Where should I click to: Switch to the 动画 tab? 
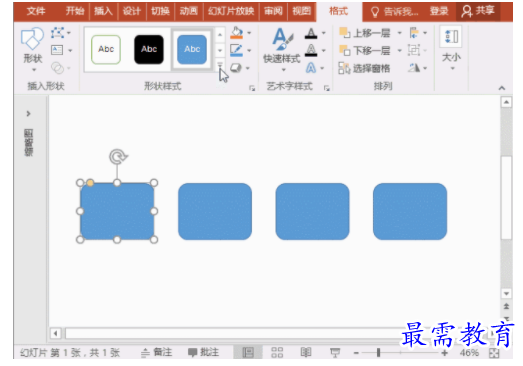188,11
